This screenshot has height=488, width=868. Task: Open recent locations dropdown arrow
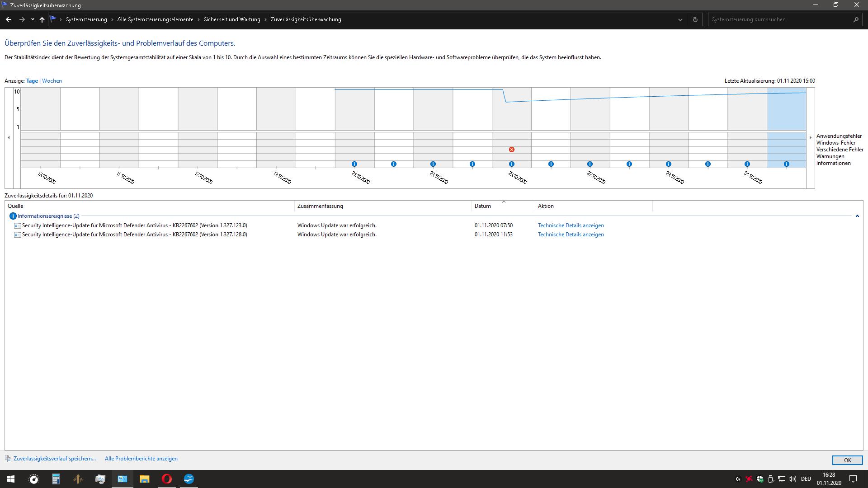33,19
